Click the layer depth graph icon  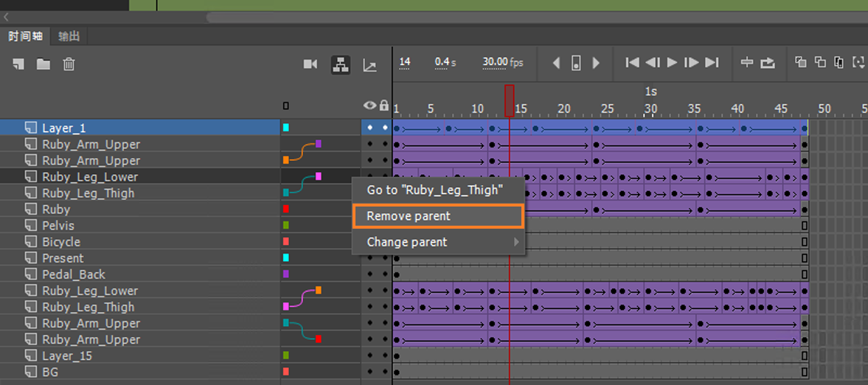tap(369, 65)
